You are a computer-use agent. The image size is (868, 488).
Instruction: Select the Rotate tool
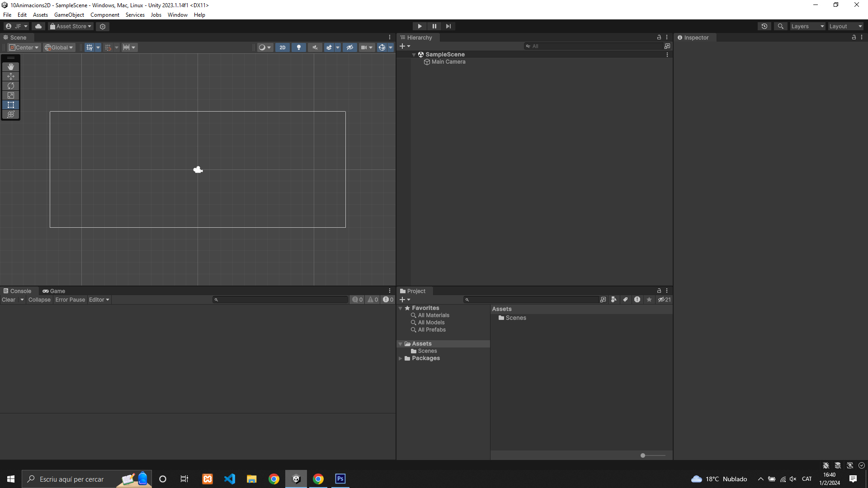tap(11, 86)
